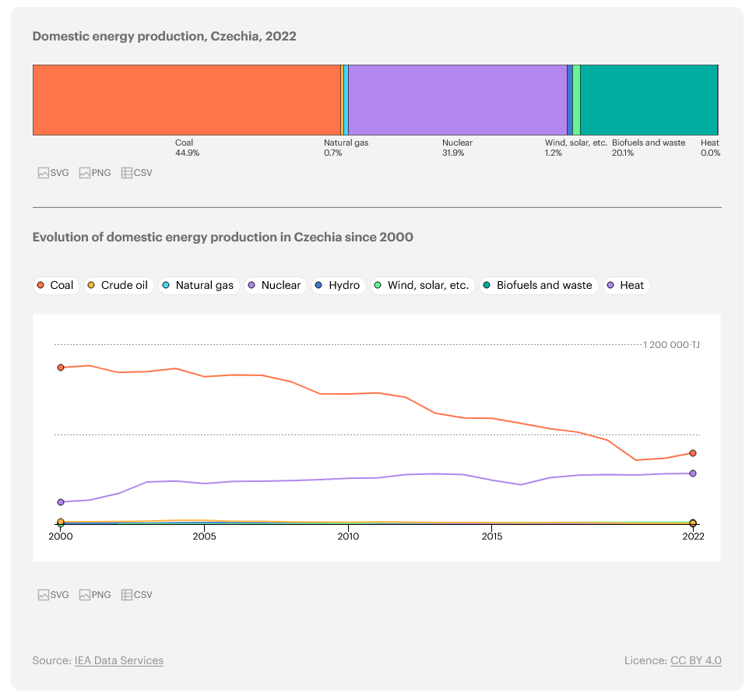Download top chart as PNG

click(x=96, y=173)
